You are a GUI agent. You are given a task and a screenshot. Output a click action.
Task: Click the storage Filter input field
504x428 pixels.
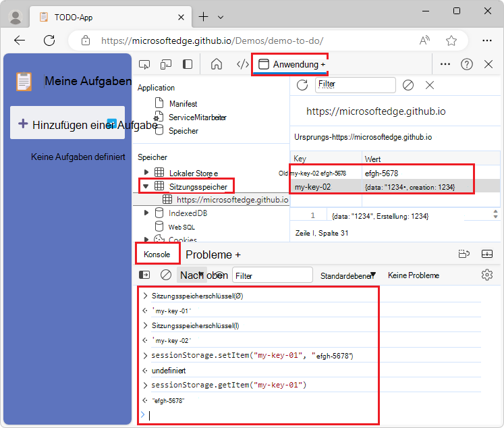(x=355, y=85)
